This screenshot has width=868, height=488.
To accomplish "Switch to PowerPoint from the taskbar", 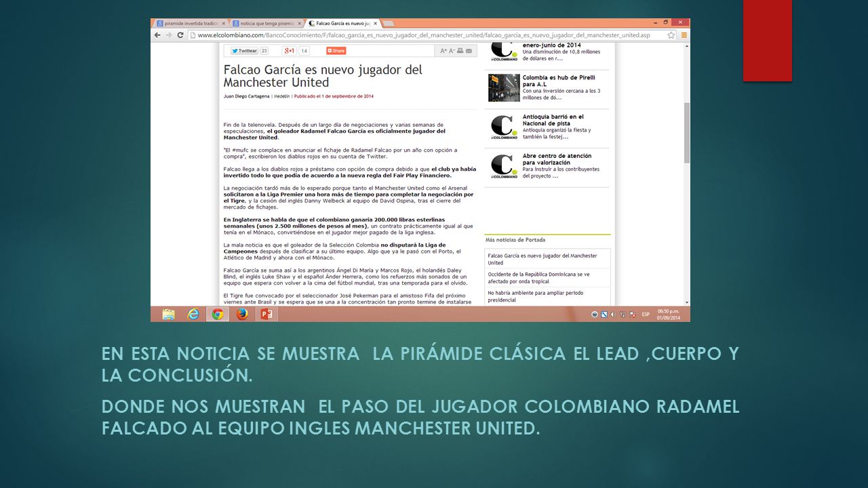I will click(267, 314).
